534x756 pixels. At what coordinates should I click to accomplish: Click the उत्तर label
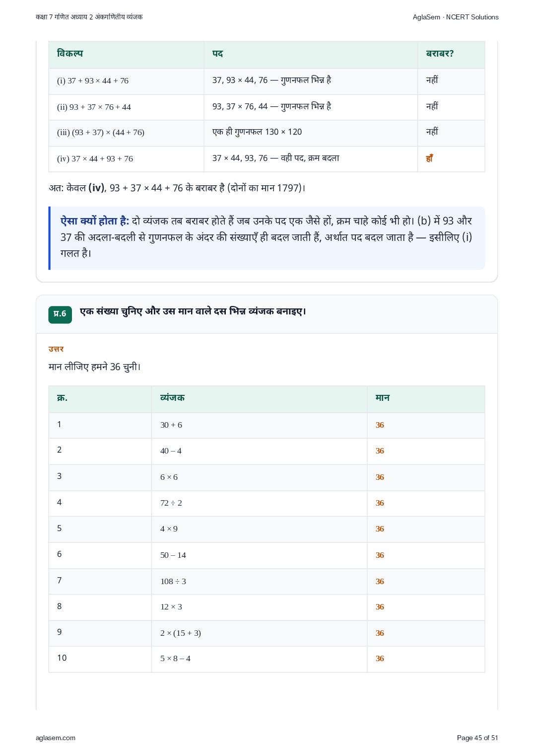[x=56, y=349]
